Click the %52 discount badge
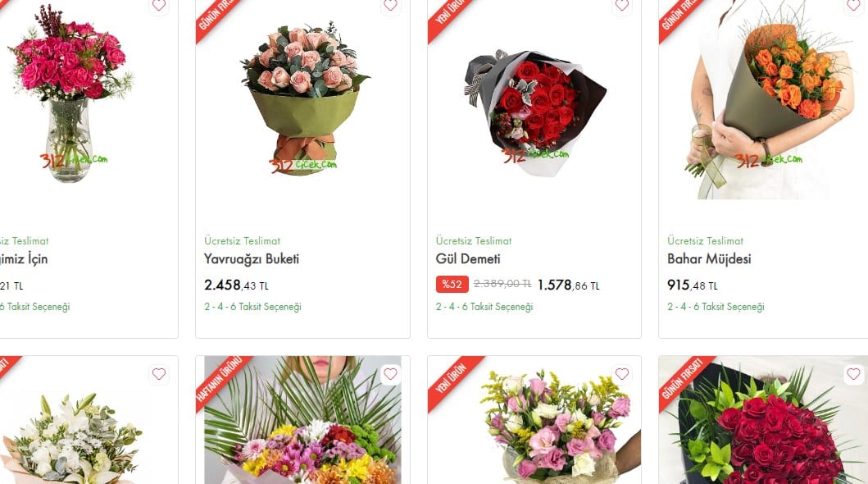This screenshot has width=868, height=484. tap(452, 285)
